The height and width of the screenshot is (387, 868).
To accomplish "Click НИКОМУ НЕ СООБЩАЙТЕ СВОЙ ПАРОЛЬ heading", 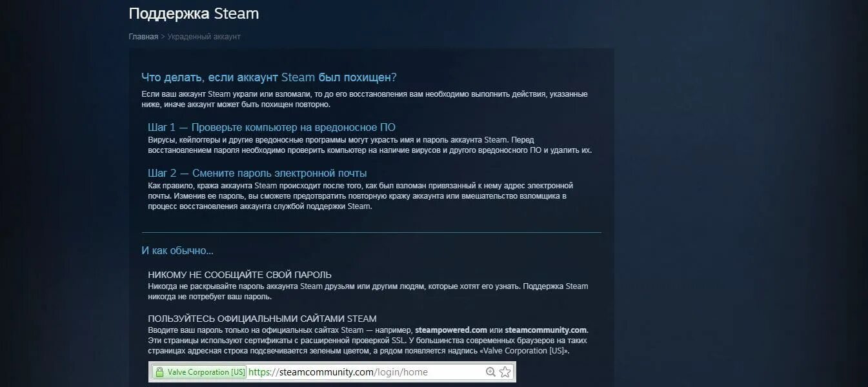I will point(240,275).
